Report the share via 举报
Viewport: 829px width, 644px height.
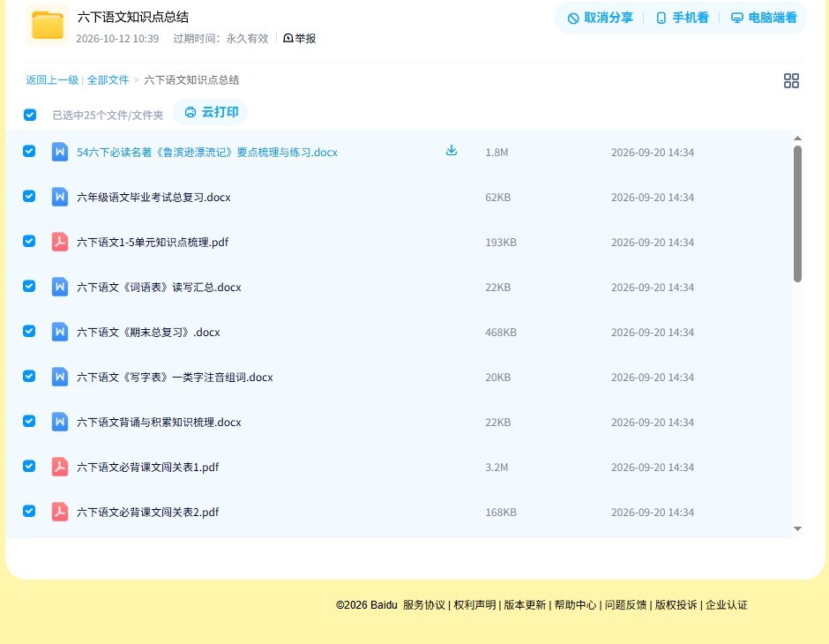(299, 38)
